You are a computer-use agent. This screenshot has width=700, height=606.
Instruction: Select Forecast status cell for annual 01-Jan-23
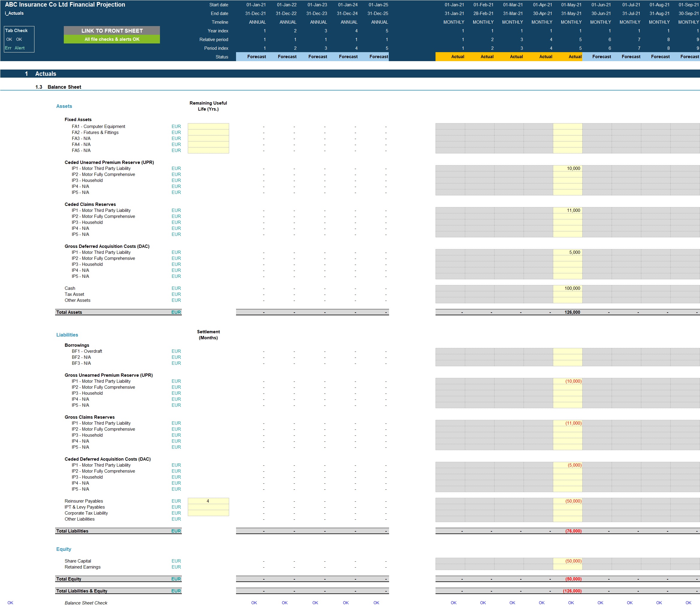312,56
